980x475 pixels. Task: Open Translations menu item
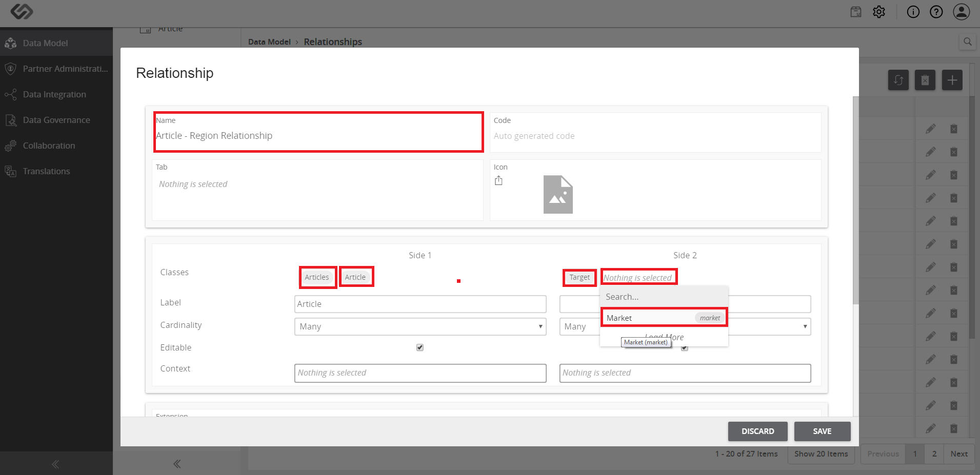pyautogui.click(x=46, y=171)
